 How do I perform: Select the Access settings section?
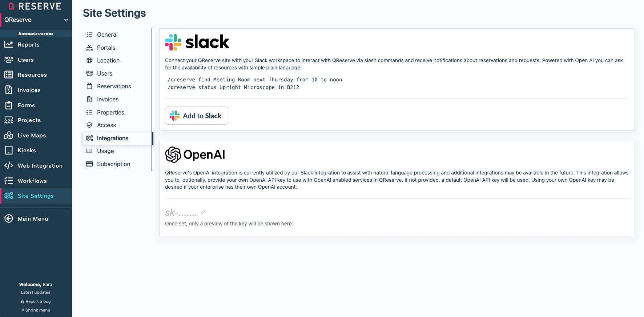(106, 125)
